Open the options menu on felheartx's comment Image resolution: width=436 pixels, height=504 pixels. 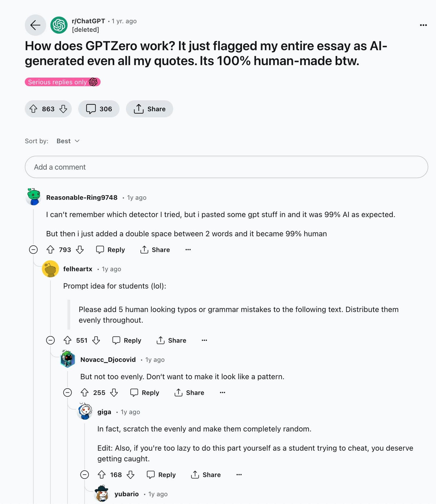click(204, 340)
